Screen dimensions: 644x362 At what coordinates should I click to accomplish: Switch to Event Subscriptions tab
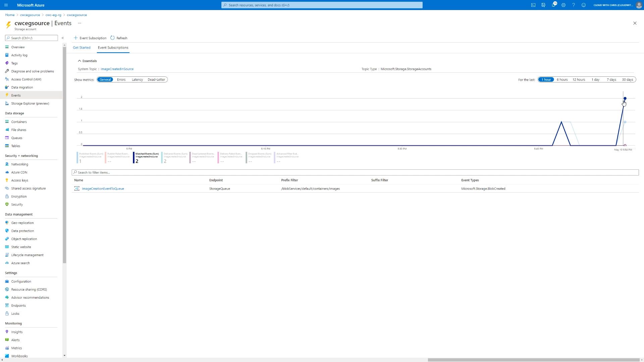(113, 47)
